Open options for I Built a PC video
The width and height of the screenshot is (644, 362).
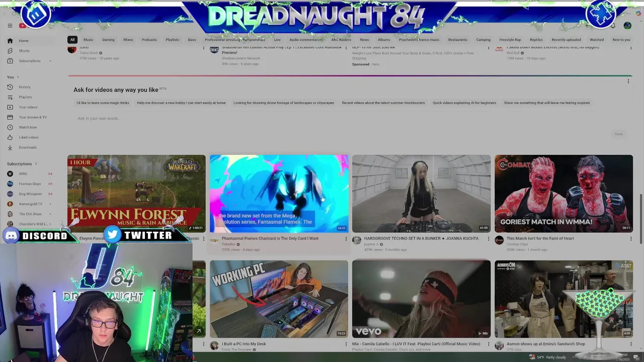tap(346, 344)
